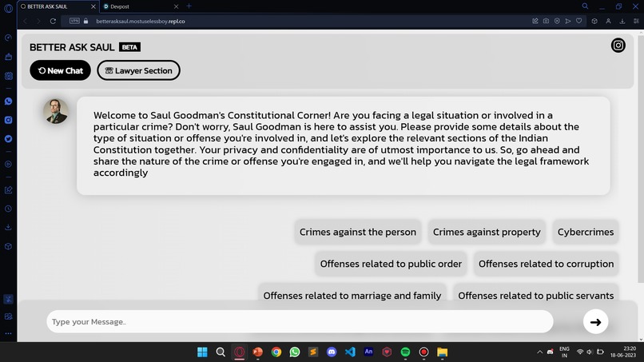Viewport: 644px width, 362px height.
Task: Choose Offenses related to corruption
Action: click(546, 264)
